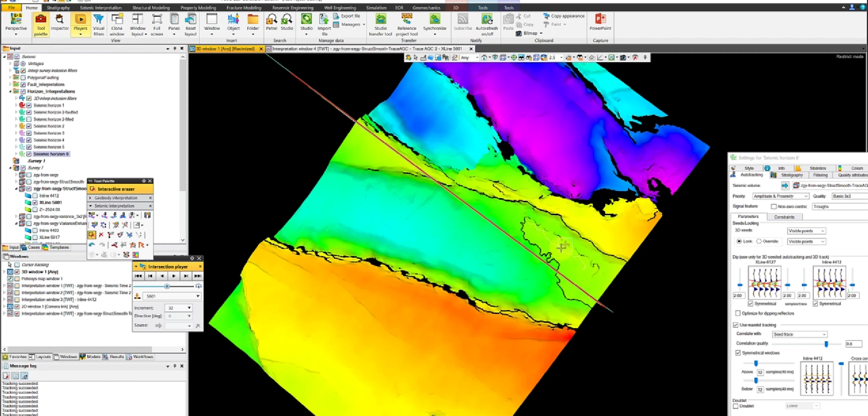Click Copy appearance in Clipboard group

(564, 16)
